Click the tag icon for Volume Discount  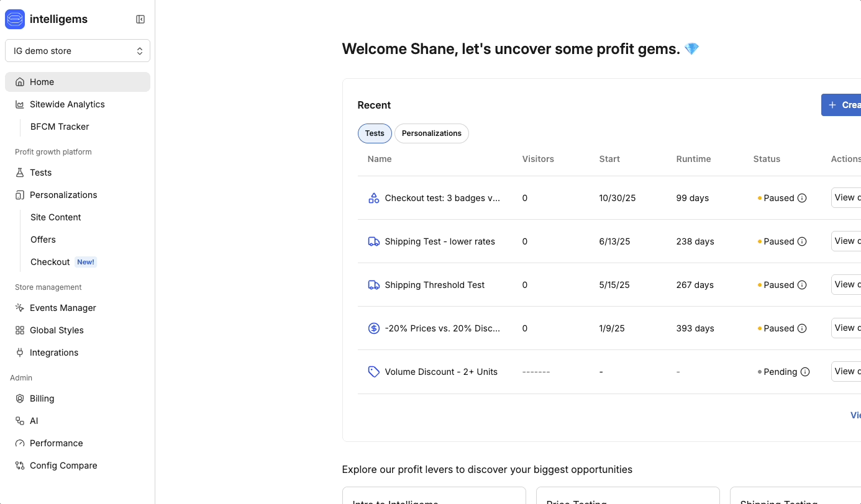tap(373, 372)
